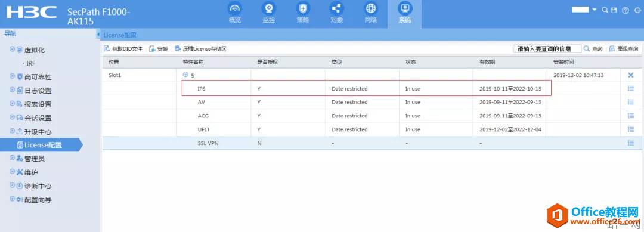Click 会话设置 chat icon
644x232 pixels.
coord(20,118)
